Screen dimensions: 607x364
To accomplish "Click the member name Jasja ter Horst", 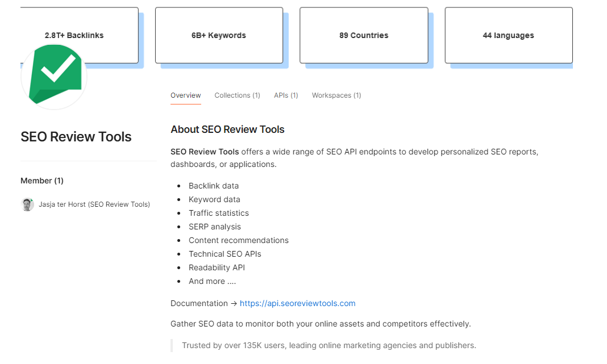I will coord(94,204).
